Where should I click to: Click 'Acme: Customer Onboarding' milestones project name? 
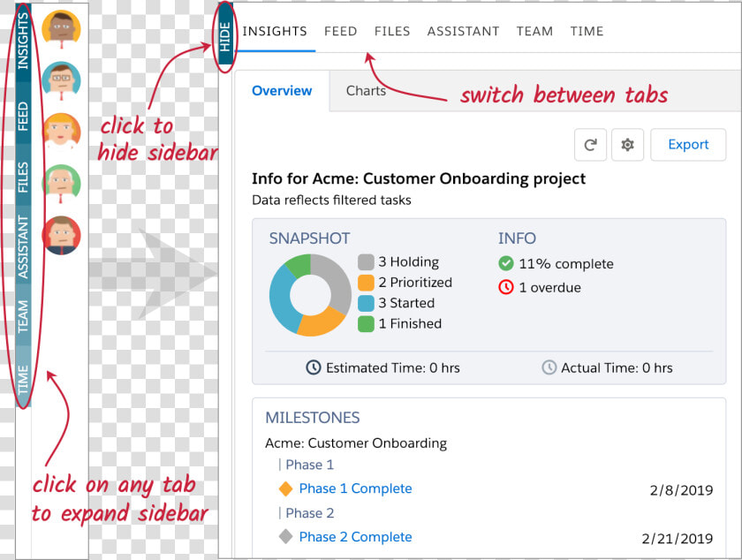click(356, 443)
